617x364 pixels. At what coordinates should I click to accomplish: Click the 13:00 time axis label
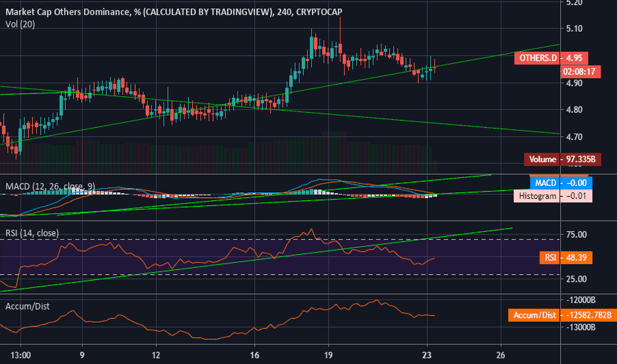(21, 355)
